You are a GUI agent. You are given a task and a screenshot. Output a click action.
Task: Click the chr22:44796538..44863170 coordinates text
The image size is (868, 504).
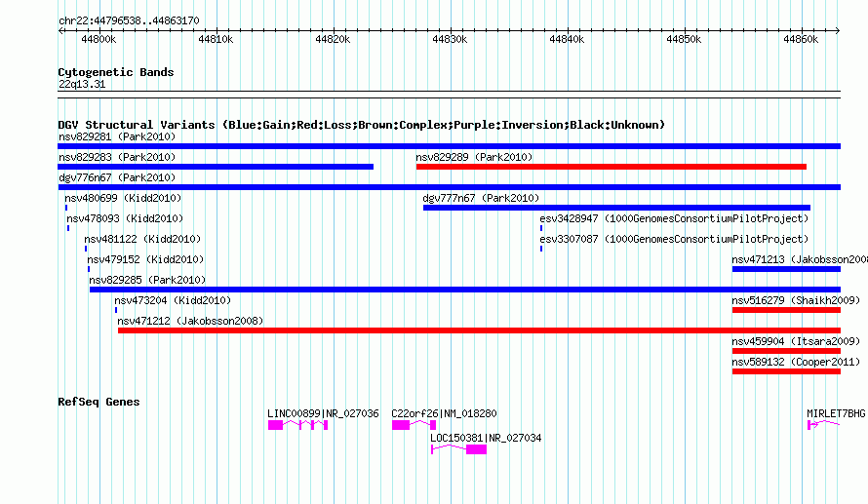(x=129, y=20)
